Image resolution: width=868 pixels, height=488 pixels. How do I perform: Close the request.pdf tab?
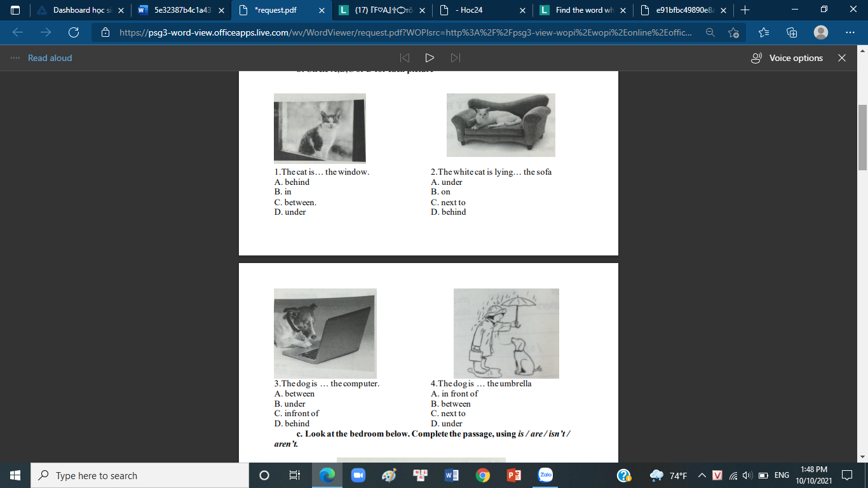click(322, 10)
